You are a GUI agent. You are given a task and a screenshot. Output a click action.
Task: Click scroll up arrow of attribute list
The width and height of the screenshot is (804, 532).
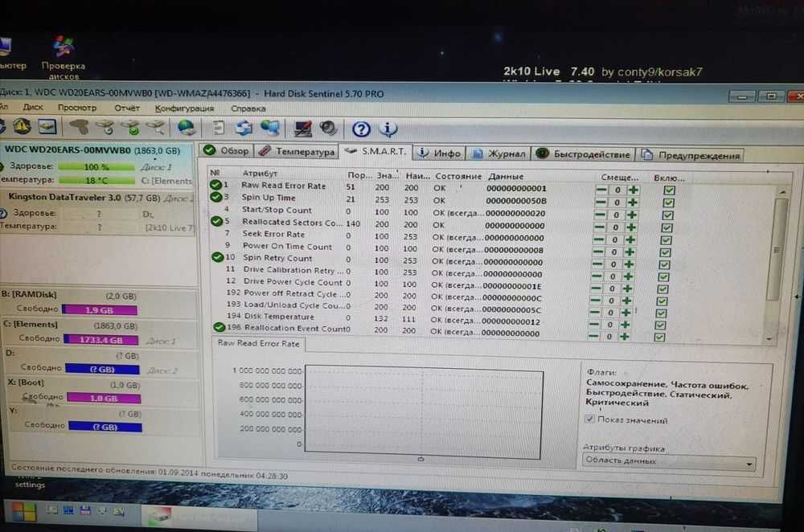pyautogui.click(x=782, y=192)
